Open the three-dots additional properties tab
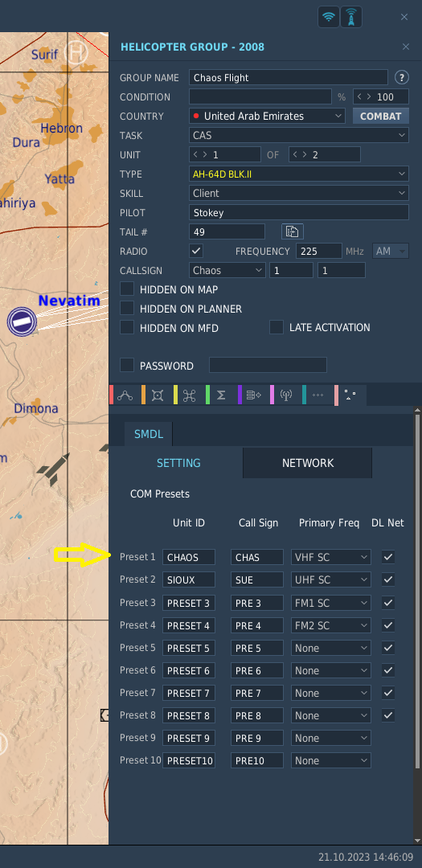 click(318, 395)
